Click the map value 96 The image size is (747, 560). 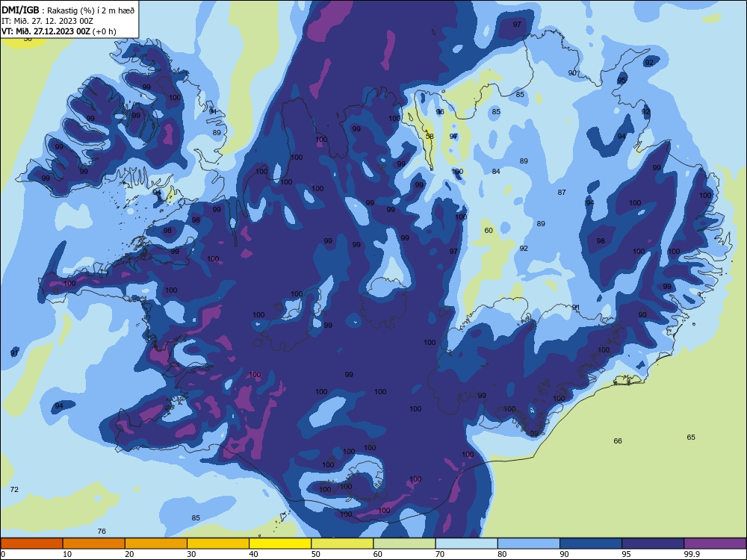coord(440,112)
